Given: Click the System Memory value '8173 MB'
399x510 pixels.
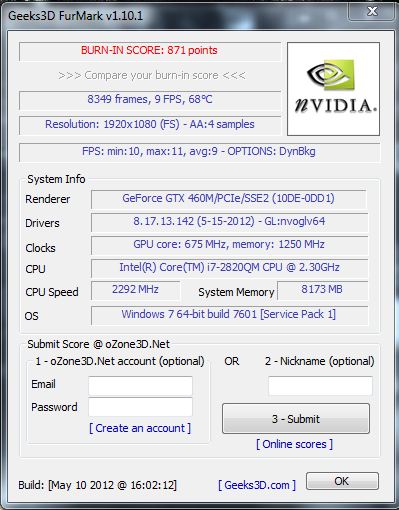Looking at the screenshot, I should click(x=322, y=290).
